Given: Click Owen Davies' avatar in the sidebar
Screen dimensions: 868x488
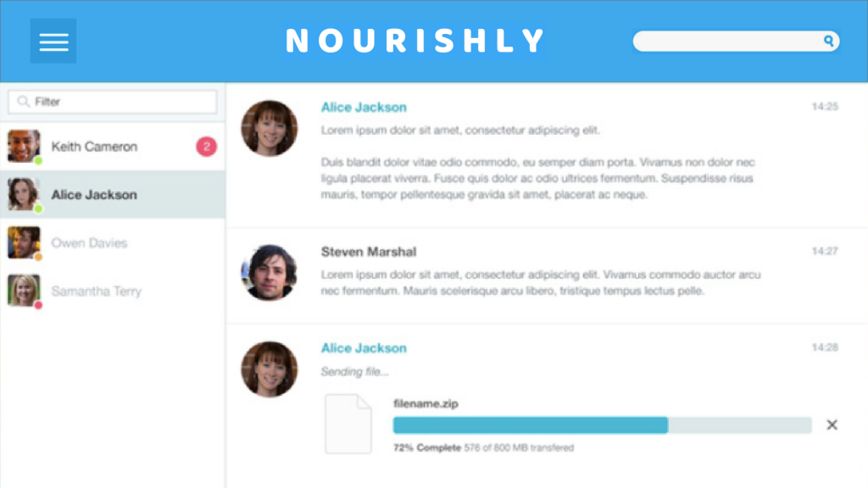Looking at the screenshot, I should click(24, 242).
